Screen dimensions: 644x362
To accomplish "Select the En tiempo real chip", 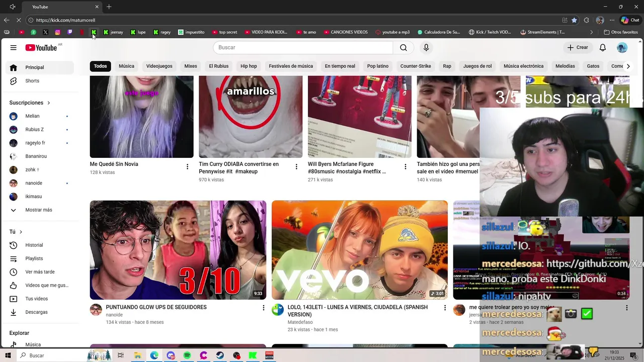I will click(x=340, y=66).
